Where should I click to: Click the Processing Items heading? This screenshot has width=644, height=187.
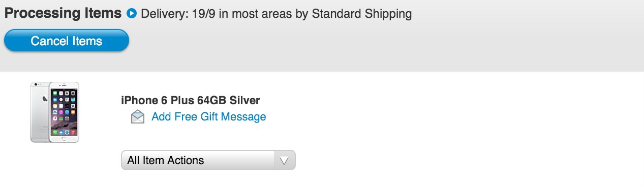click(x=63, y=13)
